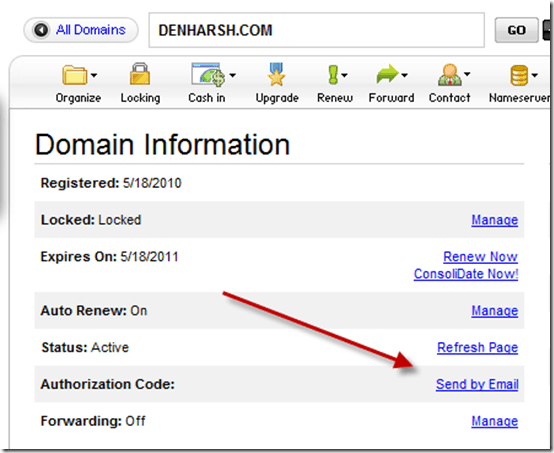Open Manage link in Forwarding row
Viewport: 554px width, 453px height.
pyautogui.click(x=495, y=421)
